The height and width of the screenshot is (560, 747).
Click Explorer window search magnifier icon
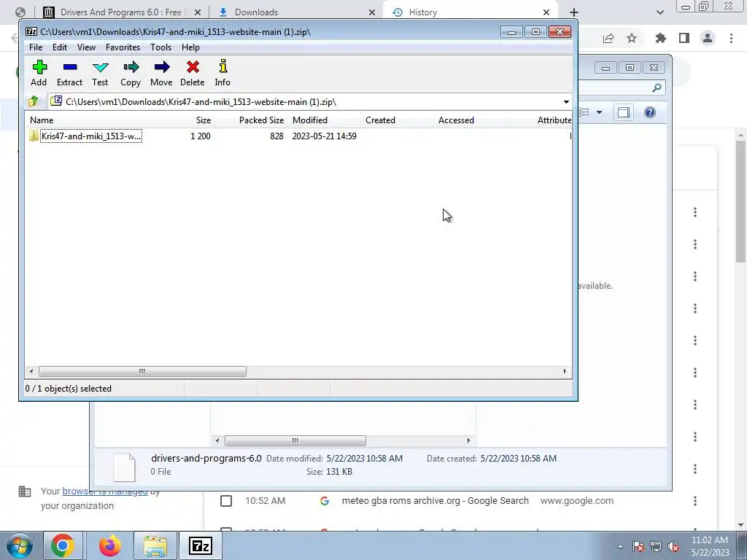tap(657, 87)
